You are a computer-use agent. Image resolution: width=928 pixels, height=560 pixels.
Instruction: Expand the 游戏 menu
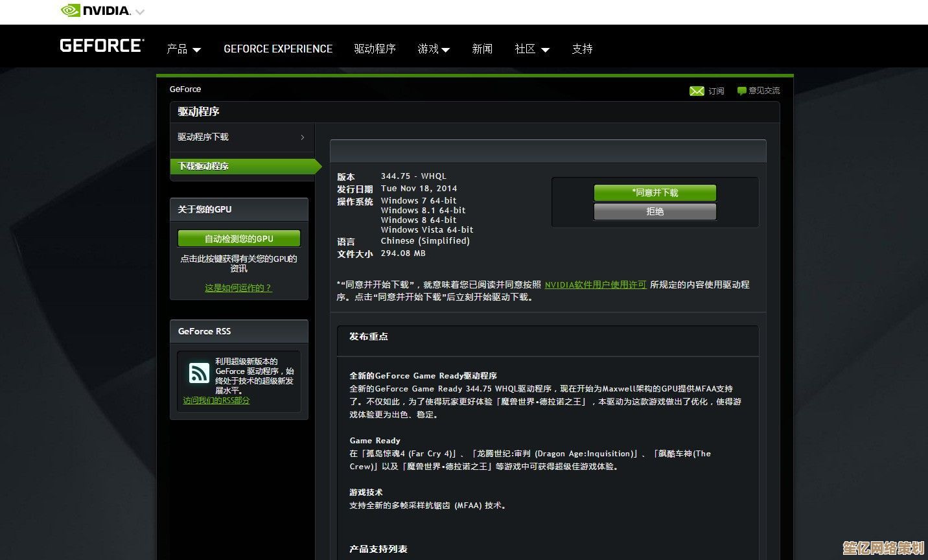(x=434, y=49)
